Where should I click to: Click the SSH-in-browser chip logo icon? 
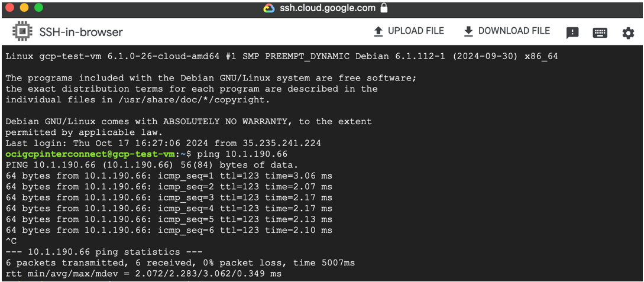pos(22,32)
